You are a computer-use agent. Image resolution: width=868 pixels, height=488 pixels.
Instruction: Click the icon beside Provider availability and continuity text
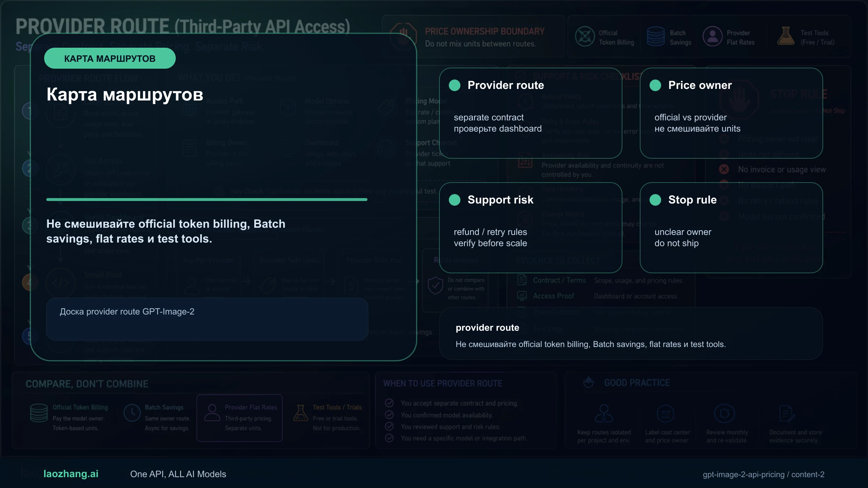point(525,161)
